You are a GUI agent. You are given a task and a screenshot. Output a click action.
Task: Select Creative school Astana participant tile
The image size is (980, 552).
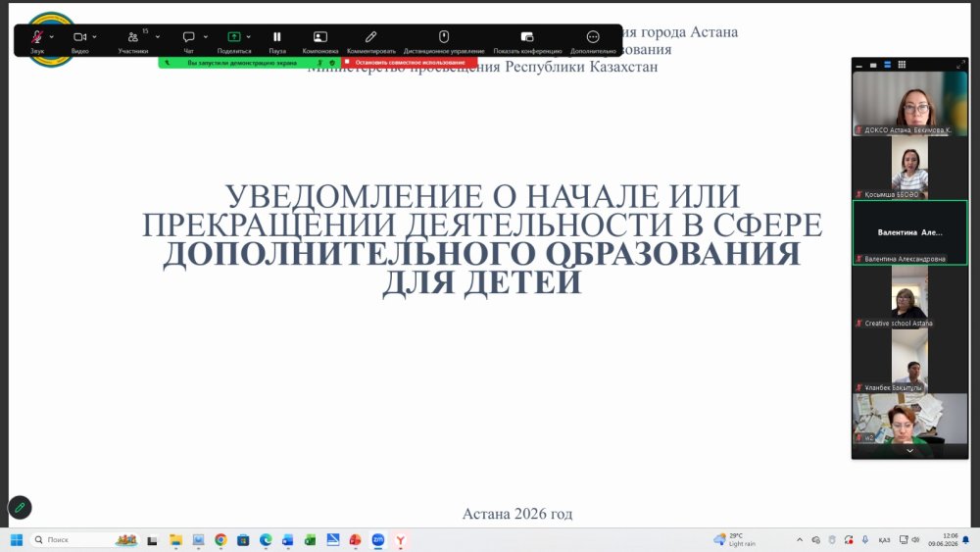point(909,297)
